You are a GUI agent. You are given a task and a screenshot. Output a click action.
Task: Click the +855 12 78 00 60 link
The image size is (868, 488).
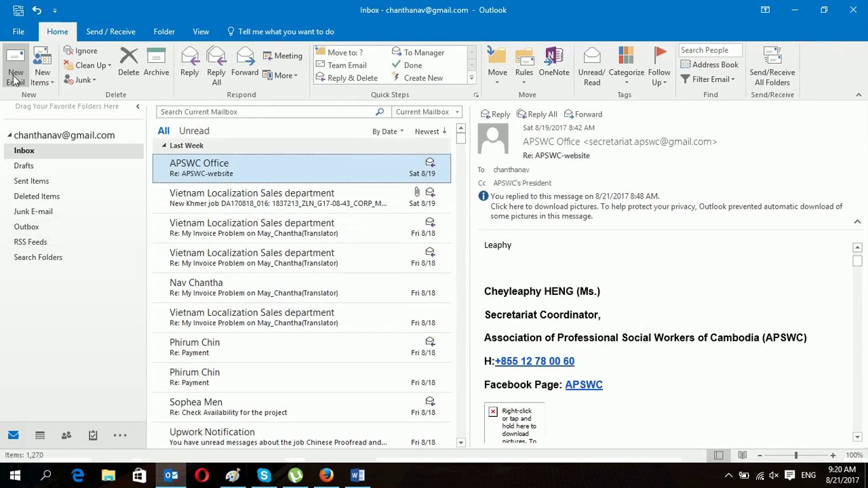coord(534,361)
